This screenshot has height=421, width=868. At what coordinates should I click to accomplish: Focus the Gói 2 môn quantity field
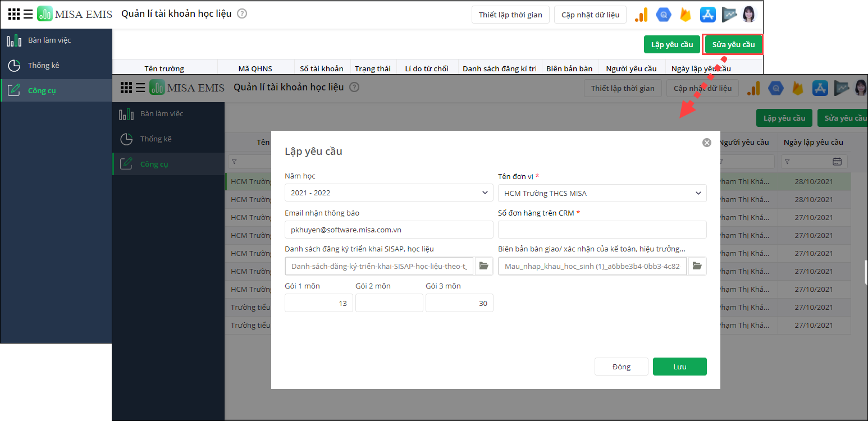point(389,303)
